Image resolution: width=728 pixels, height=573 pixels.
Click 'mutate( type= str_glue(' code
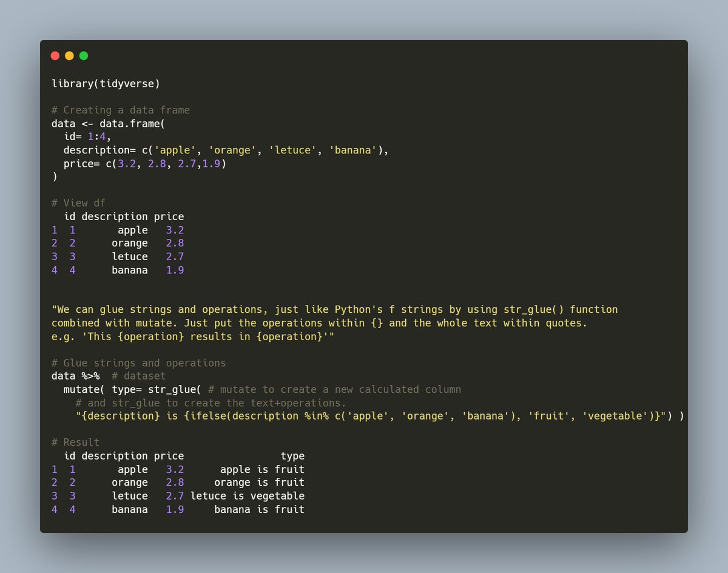pos(133,390)
